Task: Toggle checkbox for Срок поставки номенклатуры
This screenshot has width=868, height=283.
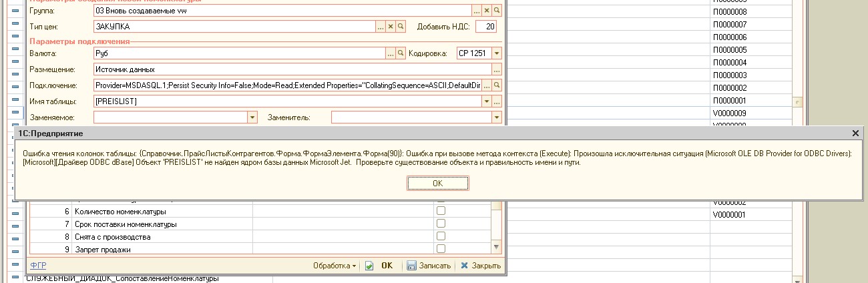Action: (x=441, y=224)
